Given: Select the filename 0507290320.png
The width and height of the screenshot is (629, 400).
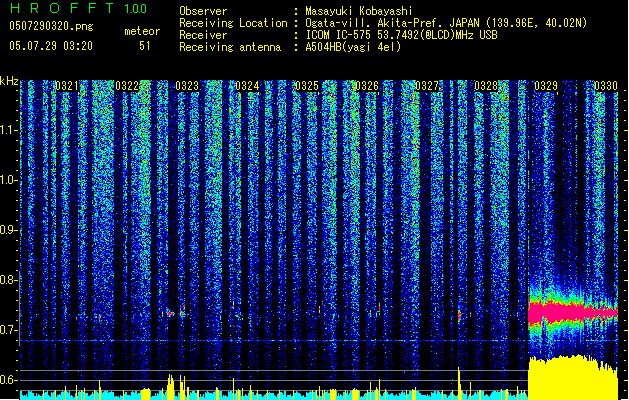Looking at the screenshot, I should (x=51, y=26).
